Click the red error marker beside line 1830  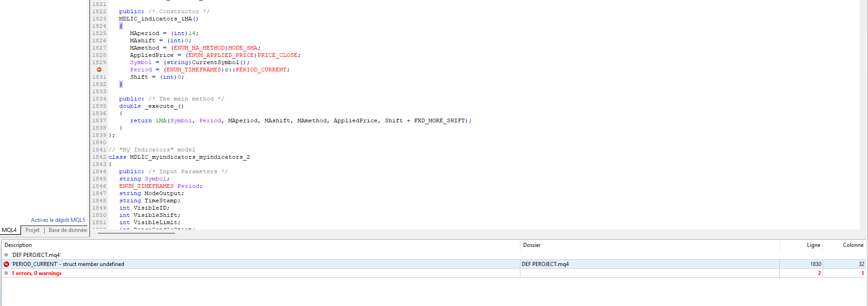pyautogui.click(x=99, y=70)
